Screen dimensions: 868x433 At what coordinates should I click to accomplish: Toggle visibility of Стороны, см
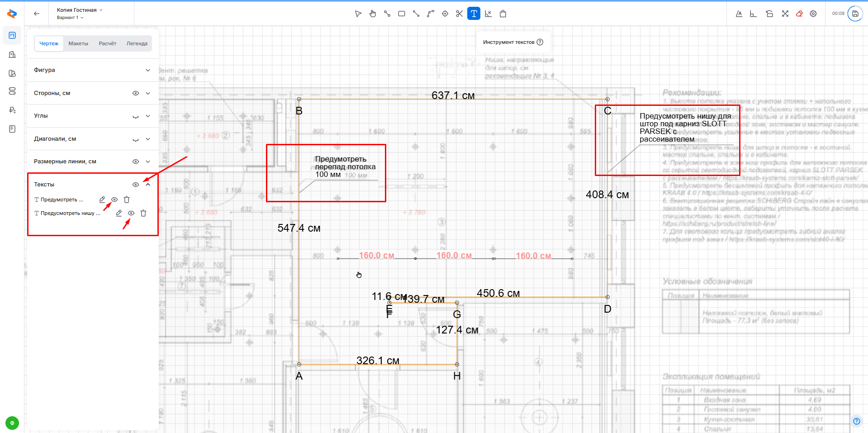click(x=135, y=93)
